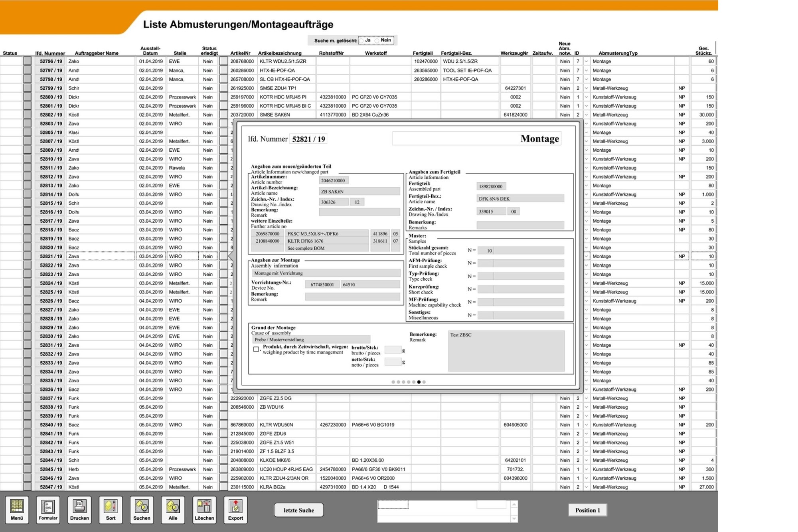Click date cell of row 52836 / 19

point(151,390)
